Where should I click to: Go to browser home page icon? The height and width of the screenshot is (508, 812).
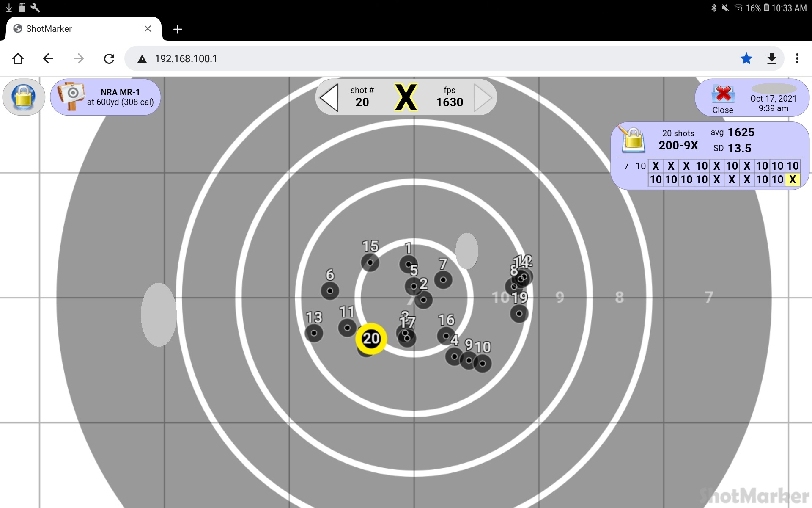click(x=18, y=58)
